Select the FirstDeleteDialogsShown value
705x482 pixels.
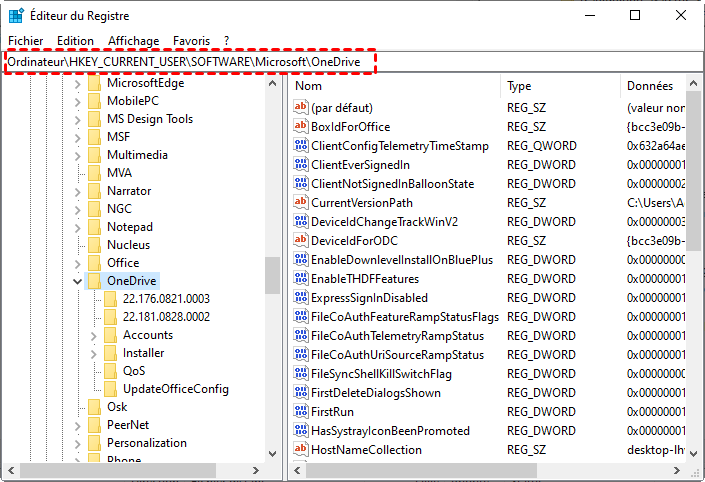[x=376, y=393]
